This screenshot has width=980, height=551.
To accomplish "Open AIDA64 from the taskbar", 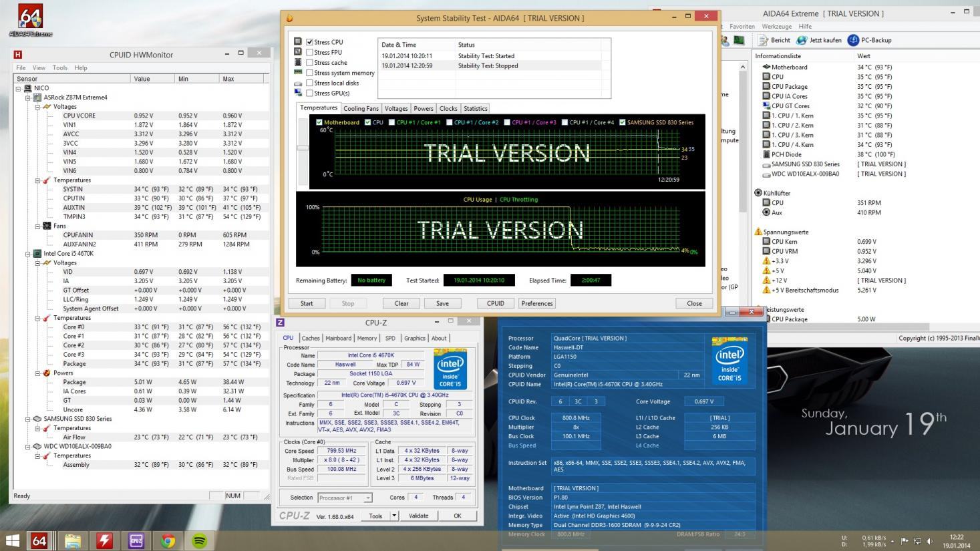I will [x=39, y=540].
